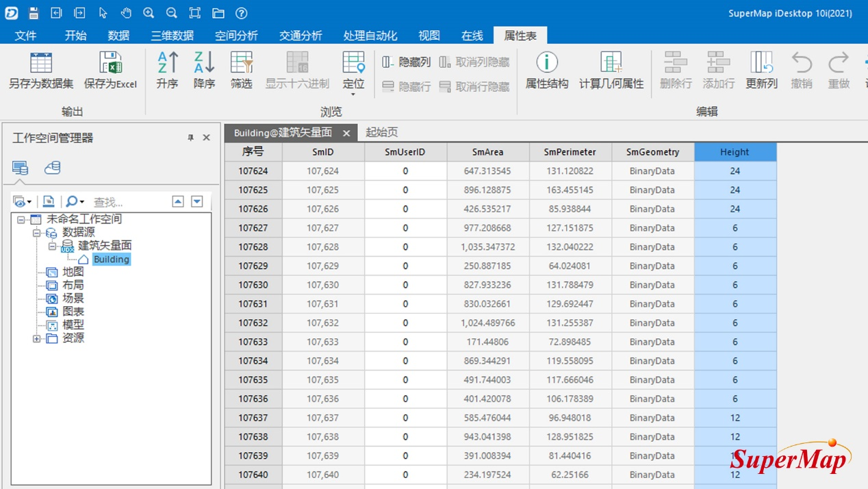The height and width of the screenshot is (489, 868).
Task: Select the pan hand tool in title bar
Action: click(x=125, y=13)
